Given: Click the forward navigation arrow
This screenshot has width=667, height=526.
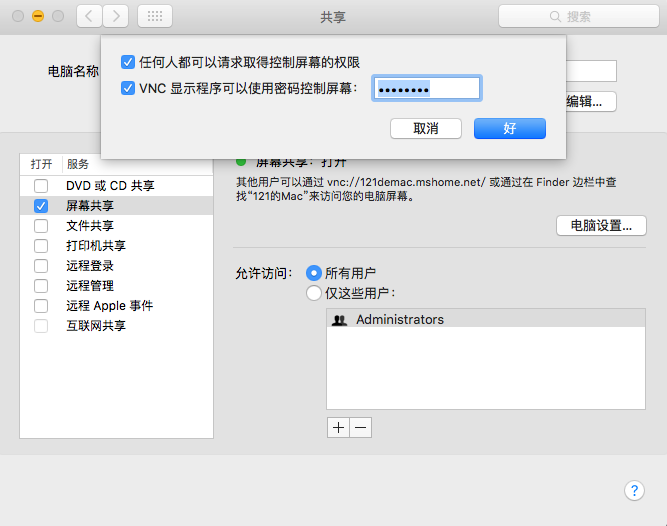Looking at the screenshot, I should click(116, 16).
